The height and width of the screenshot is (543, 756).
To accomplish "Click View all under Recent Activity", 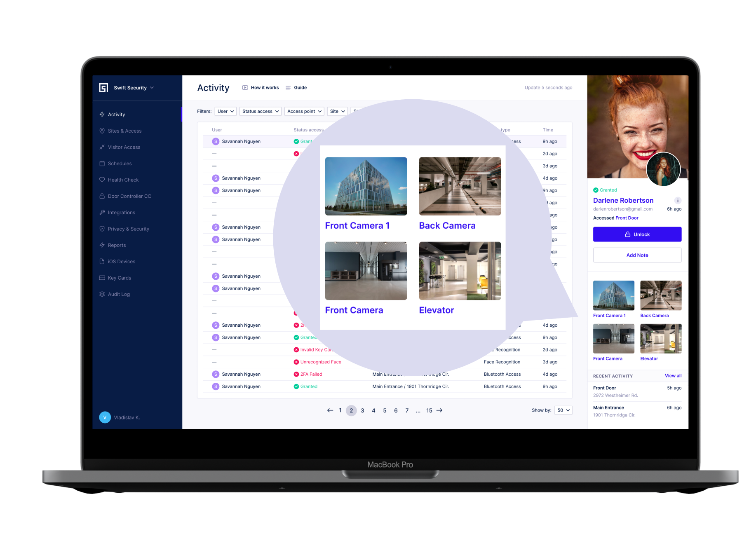I will (x=673, y=376).
